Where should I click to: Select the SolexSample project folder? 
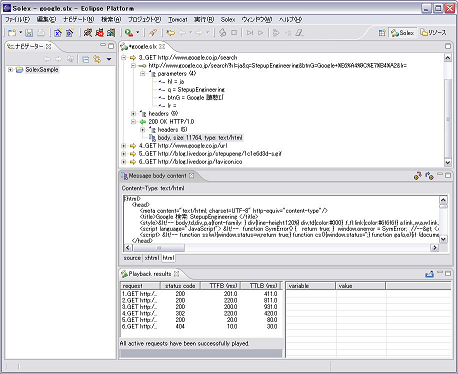[37, 70]
